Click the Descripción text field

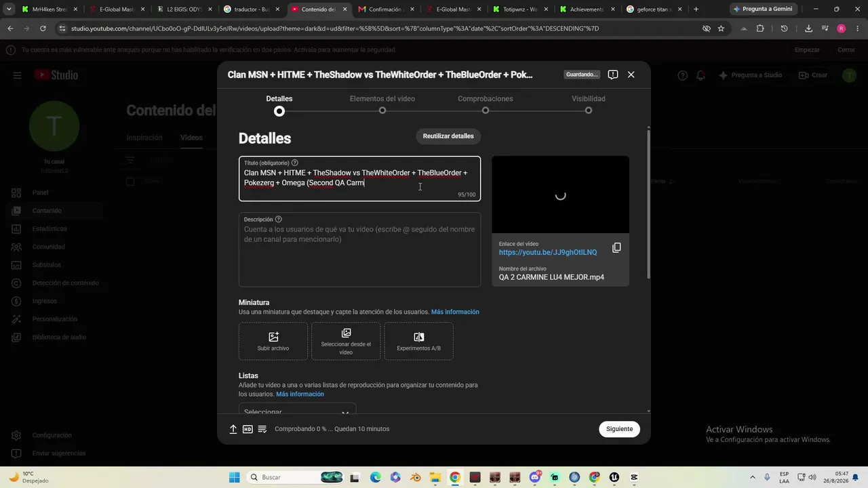359,249
